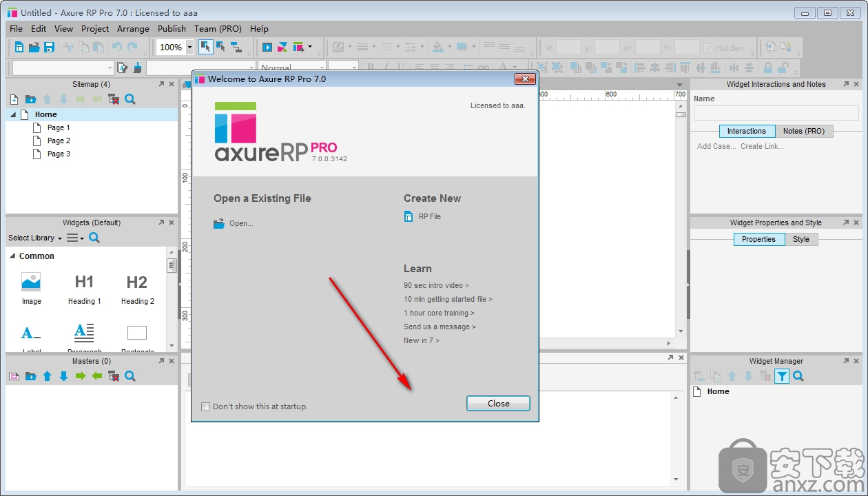868x496 pixels.
Task: Open the 100% zoom level dropdown
Action: click(190, 48)
